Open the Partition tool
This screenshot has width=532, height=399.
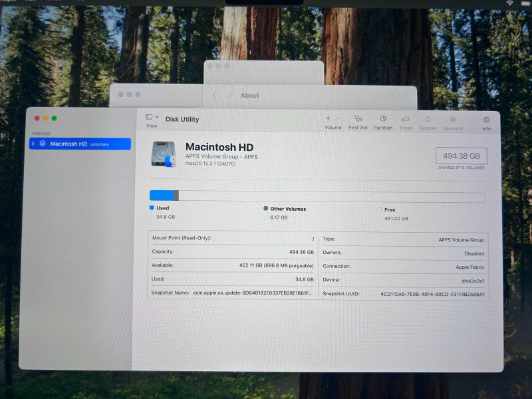coord(383,122)
